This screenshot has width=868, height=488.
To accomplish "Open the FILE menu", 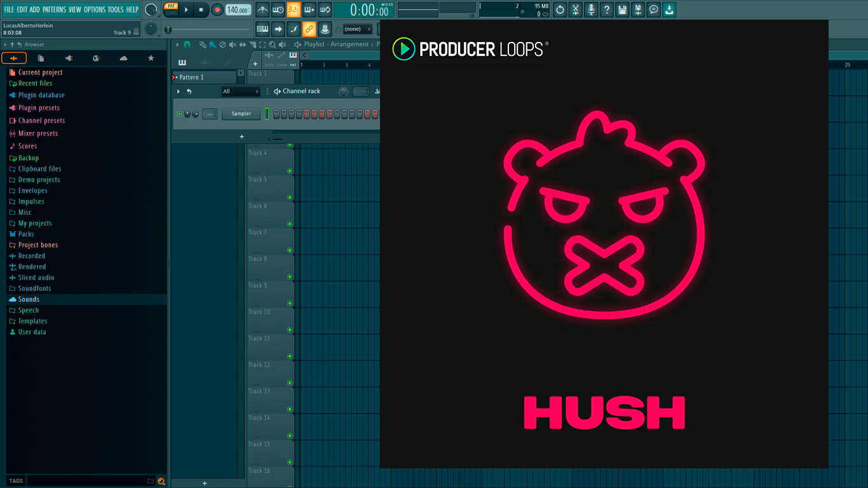I will pyautogui.click(x=9, y=10).
